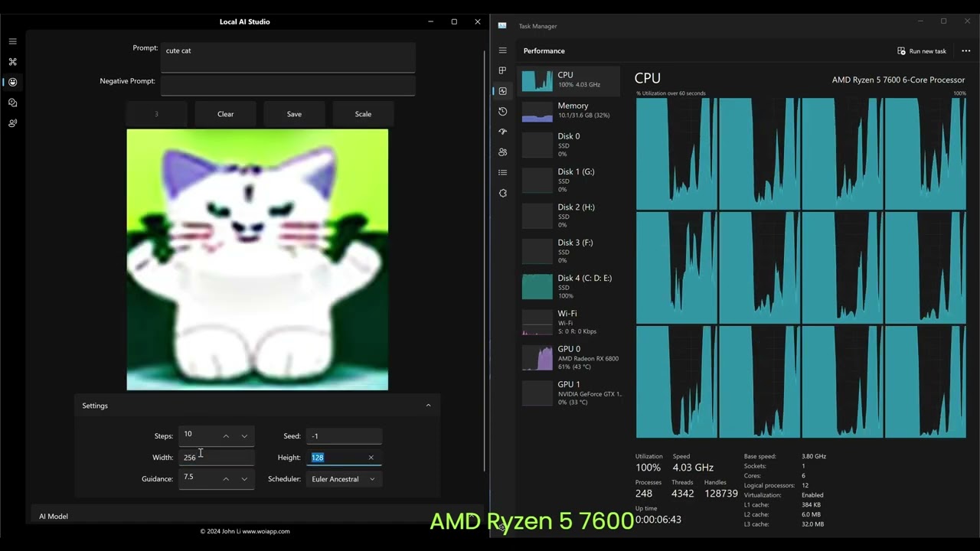The height and width of the screenshot is (551, 980).
Task: Click the AMD Ryzen 5 7600 6-Core Processor text
Action: (x=898, y=80)
